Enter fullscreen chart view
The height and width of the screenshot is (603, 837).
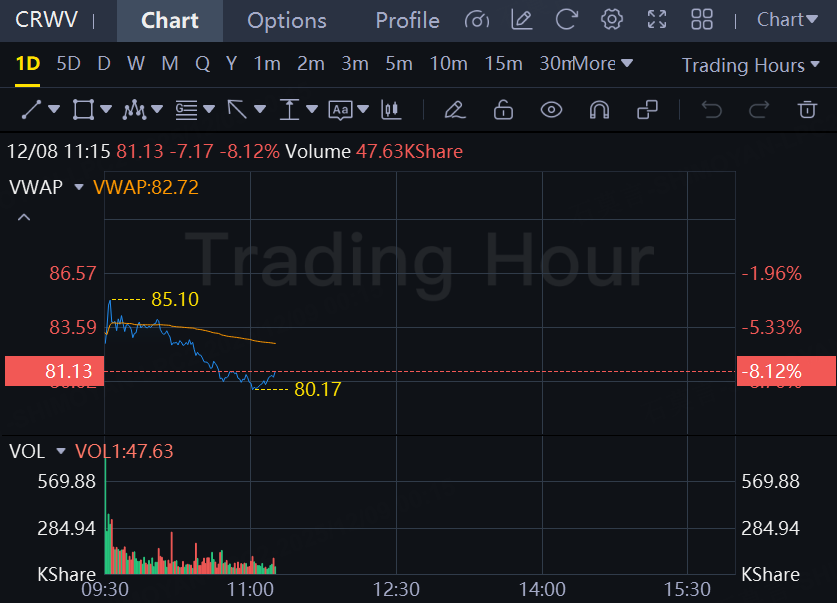[657, 19]
